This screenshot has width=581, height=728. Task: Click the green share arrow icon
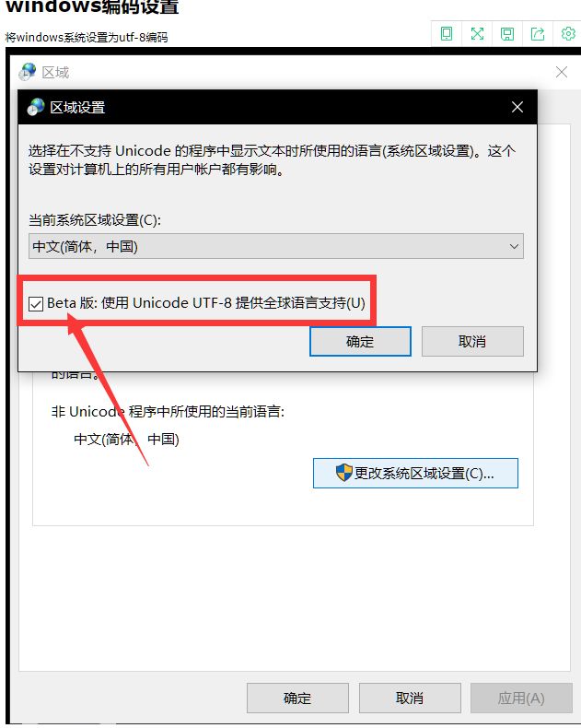coord(538,34)
